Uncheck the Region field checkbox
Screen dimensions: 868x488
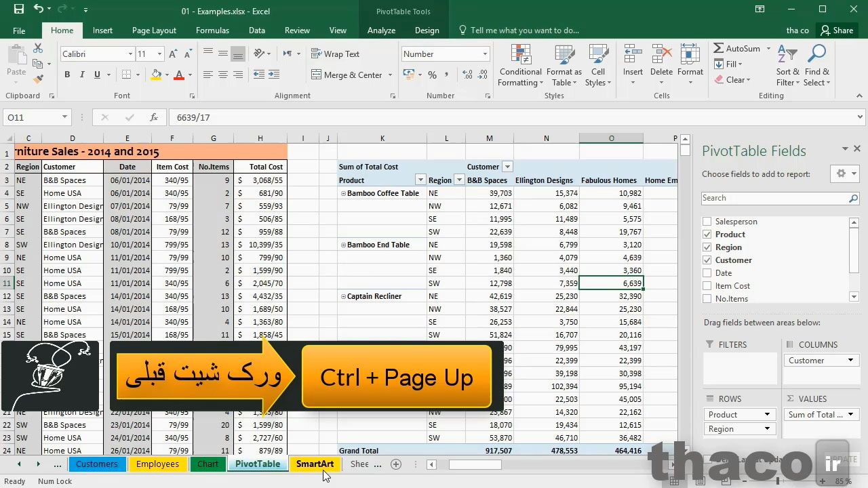pyautogui.click(x=707, y=247)
